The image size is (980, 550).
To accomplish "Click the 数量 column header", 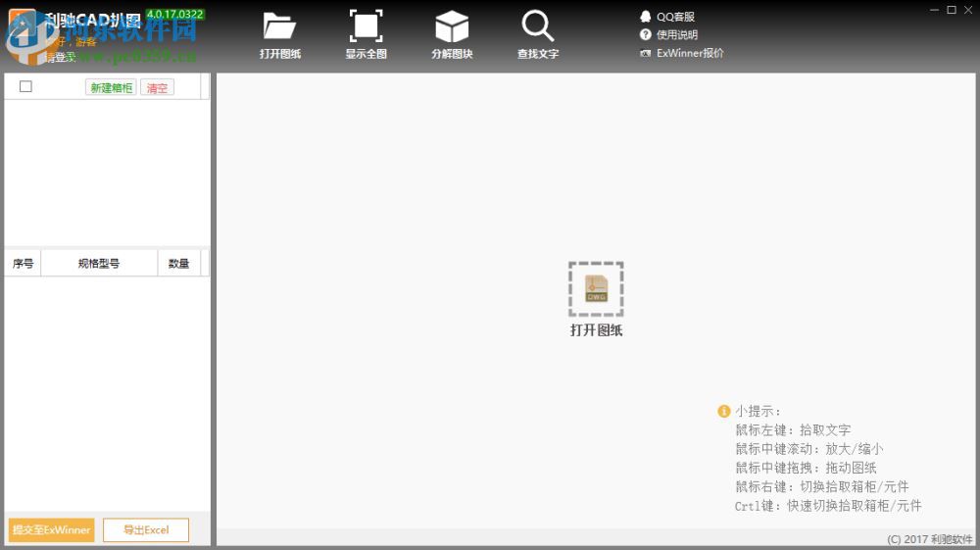I will 178,264.
